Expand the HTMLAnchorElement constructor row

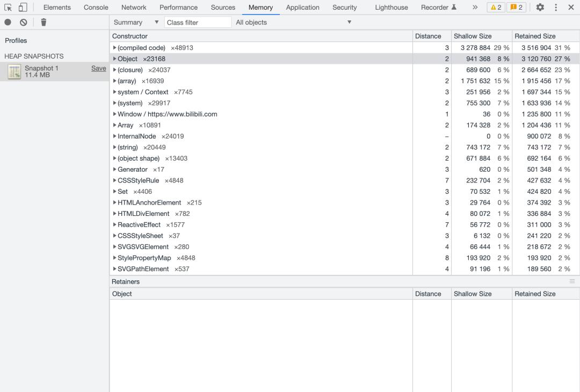[x=115, y=202]
